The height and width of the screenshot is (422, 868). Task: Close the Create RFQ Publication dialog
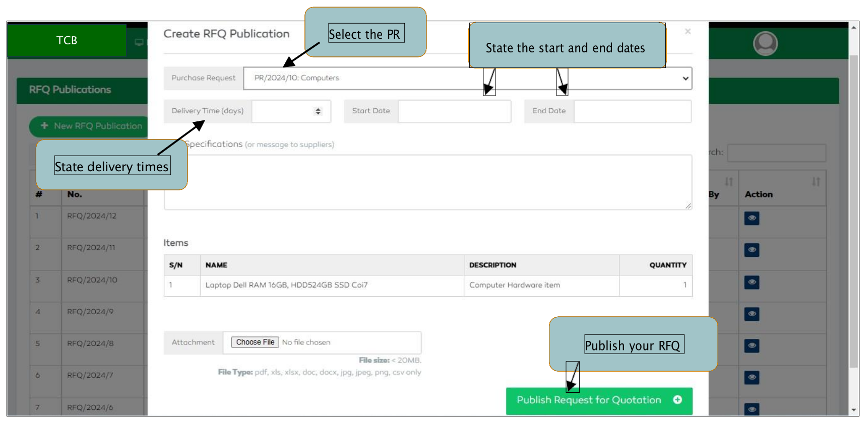[x=688, y=31]
